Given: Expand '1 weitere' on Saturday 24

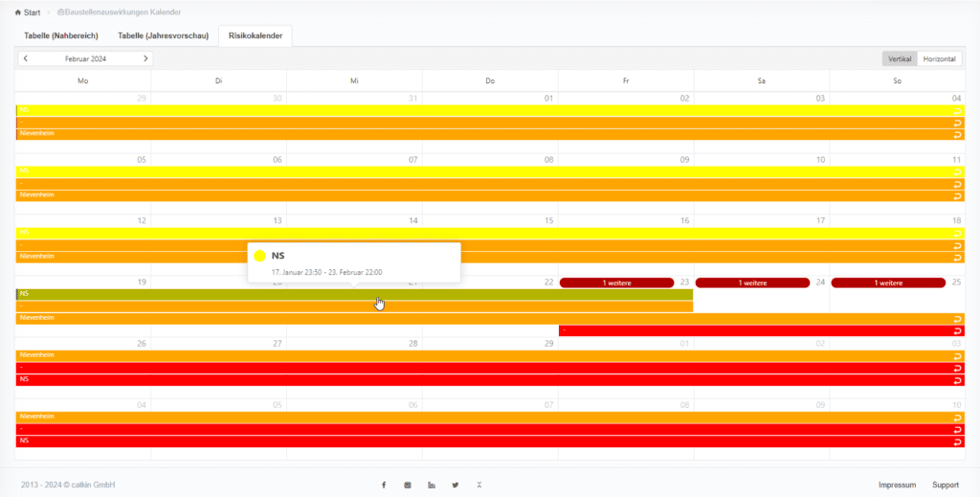Looking at the screenshot, I should pos(752,282).
